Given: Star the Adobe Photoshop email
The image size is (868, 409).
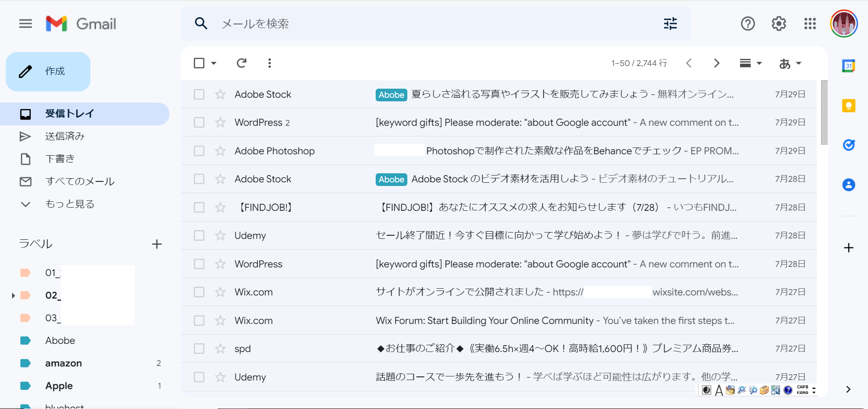Looking at the screenshot, I should (x=220, y=151).
